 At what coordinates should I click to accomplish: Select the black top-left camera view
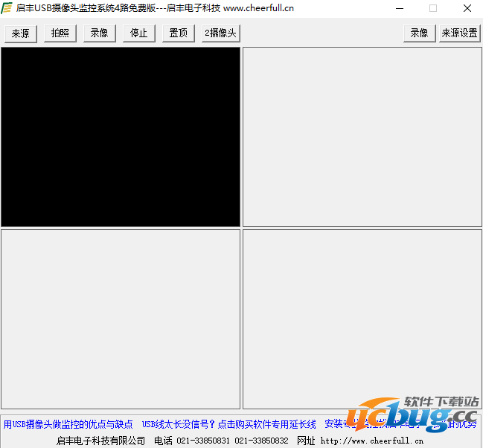(x=121, y=137)
